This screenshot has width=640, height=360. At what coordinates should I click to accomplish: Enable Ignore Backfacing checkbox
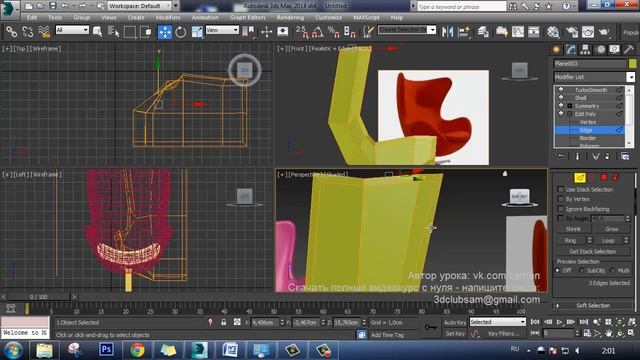(x=560, y=209)
